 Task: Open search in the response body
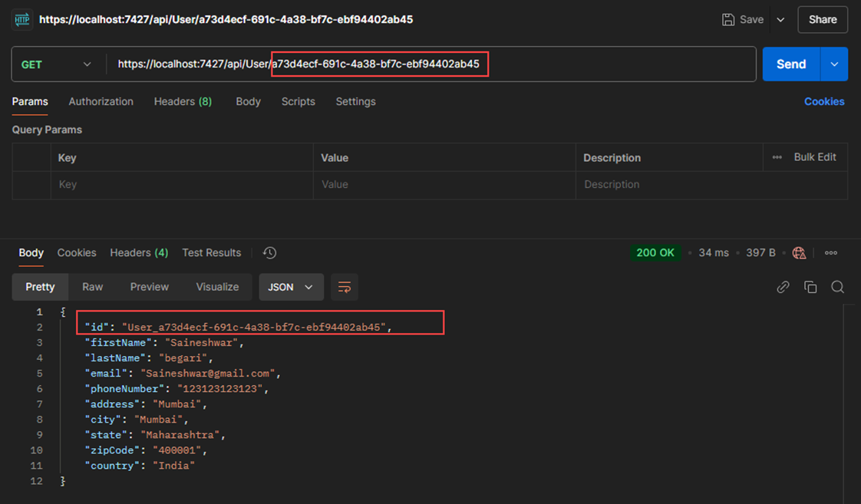pyautogui.click(x=837, y=286)
